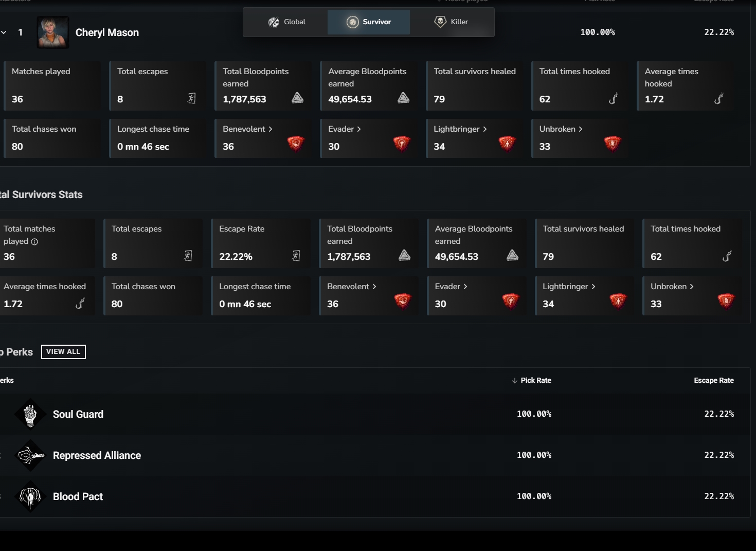Click Bloodpoints icon in Cheryl Mason's Total Bloodpoints card

coord(297,98)
